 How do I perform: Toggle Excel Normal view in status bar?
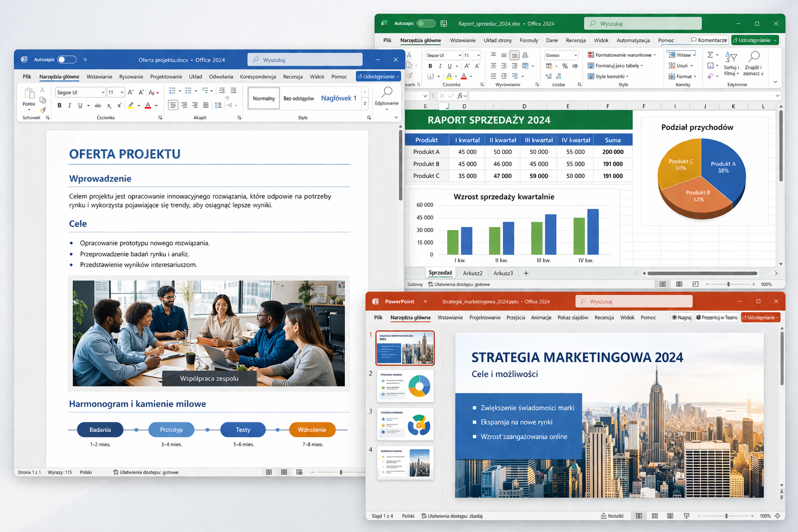tap(662, 284)
